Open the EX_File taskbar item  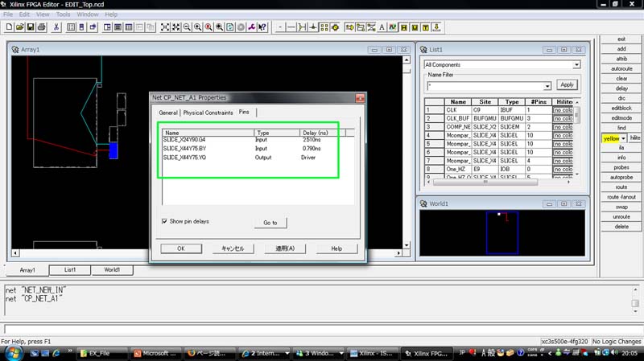[x=102, y=353]
